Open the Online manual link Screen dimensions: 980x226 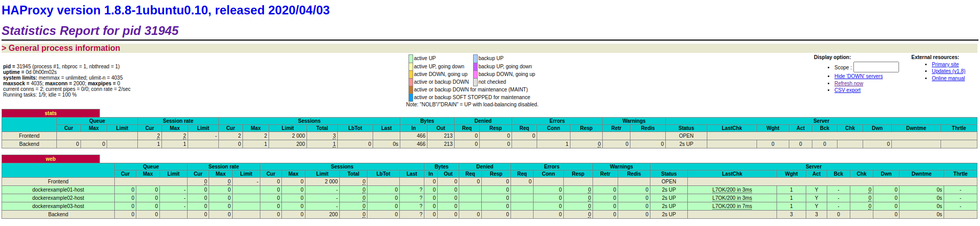[948, 78]
